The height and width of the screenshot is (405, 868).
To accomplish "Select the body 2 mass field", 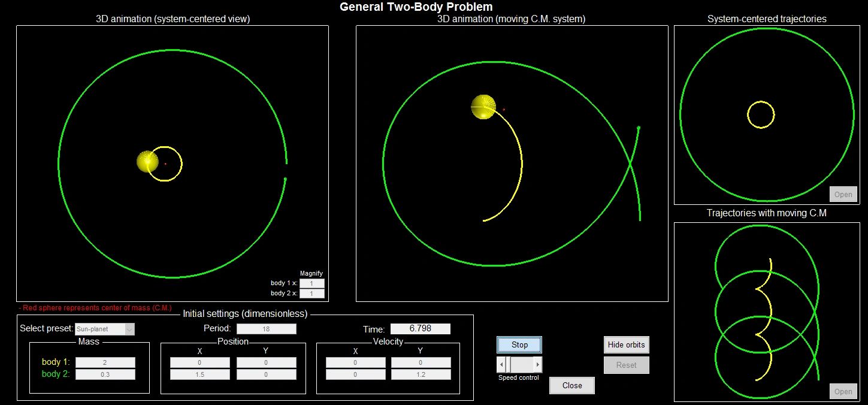I will click(105, 374).
